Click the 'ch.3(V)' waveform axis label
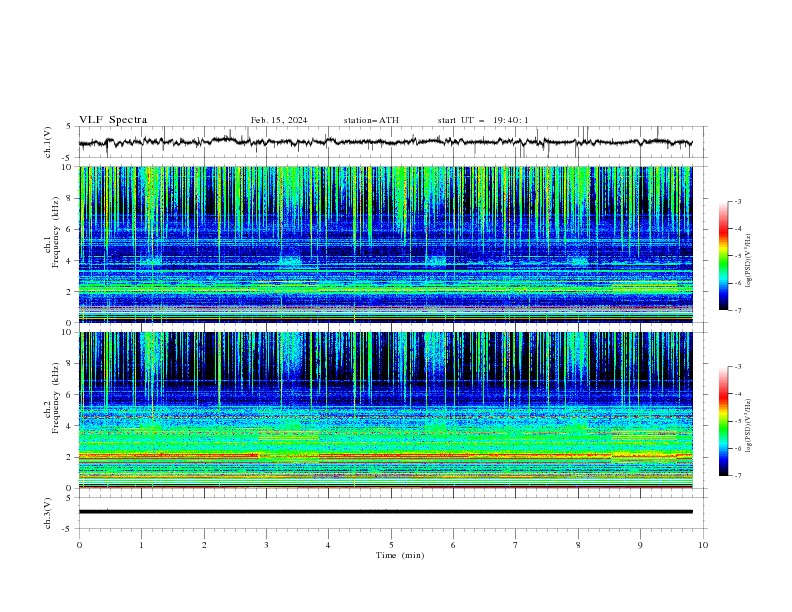Screen dimensions: 792x612 click(48, 513)
